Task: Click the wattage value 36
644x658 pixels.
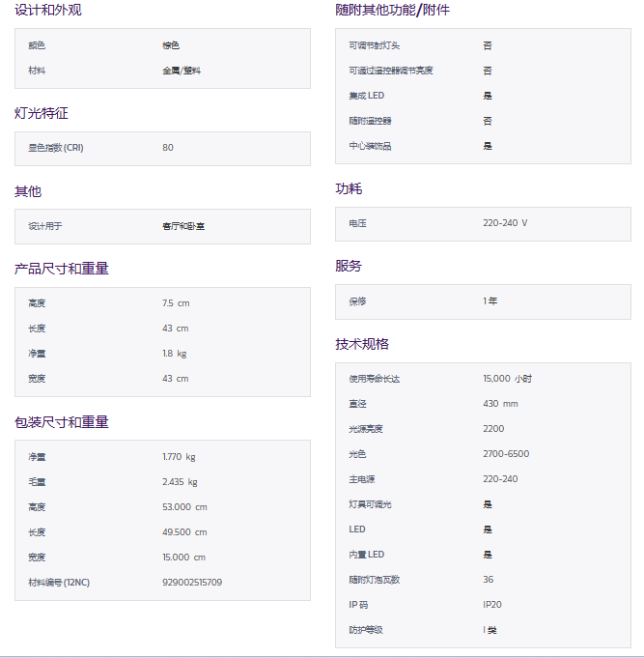Action: (x=488, y=580)
